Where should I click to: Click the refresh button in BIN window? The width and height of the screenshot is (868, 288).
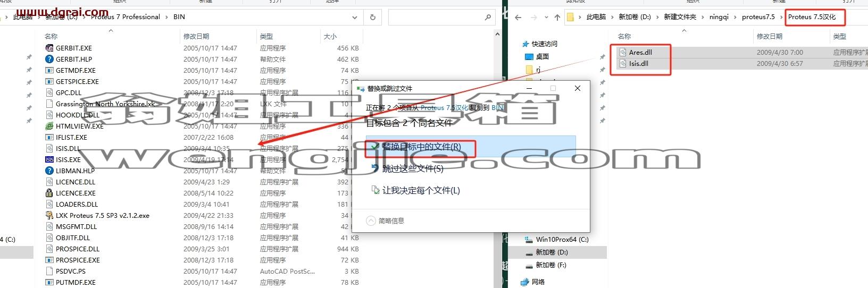(373, 17)
